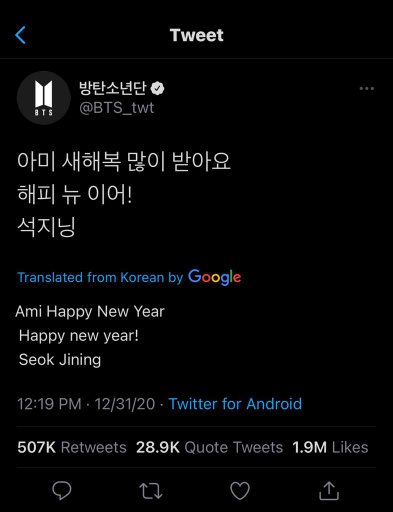
Task: Select the Korean tweet text body
Action: [124, 194]
